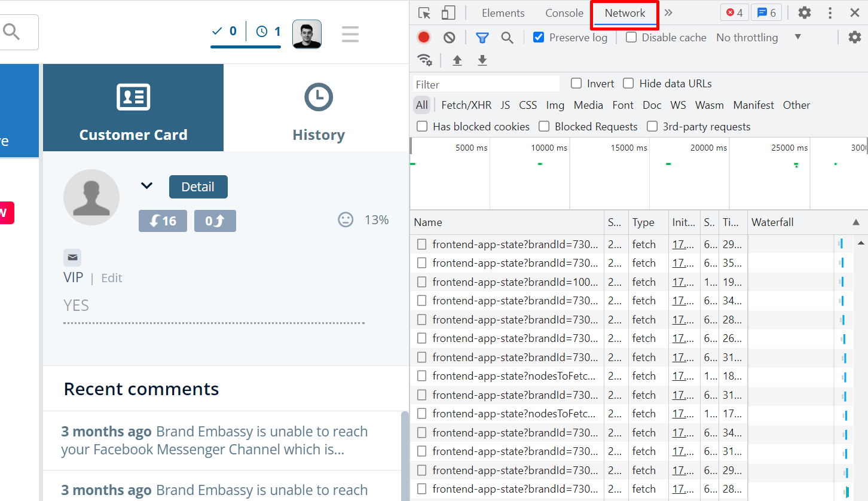Screen dimensions: 868x501
Task: Open the hamburger menu in the app
Action: pyautogui.click(x=350, y=34)
